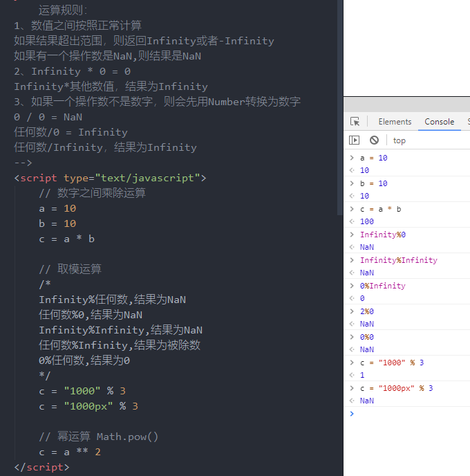Expand the console entry 'Infinity%Infinity'
Screen dimensions: 470x476
352,259
